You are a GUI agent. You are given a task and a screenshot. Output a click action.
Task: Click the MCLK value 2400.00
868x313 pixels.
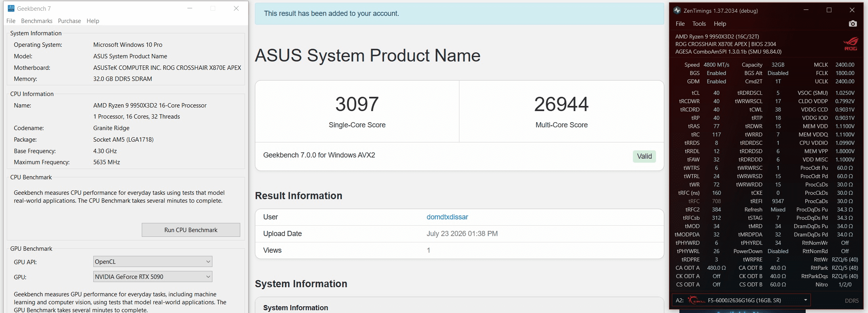pos(845,65)
